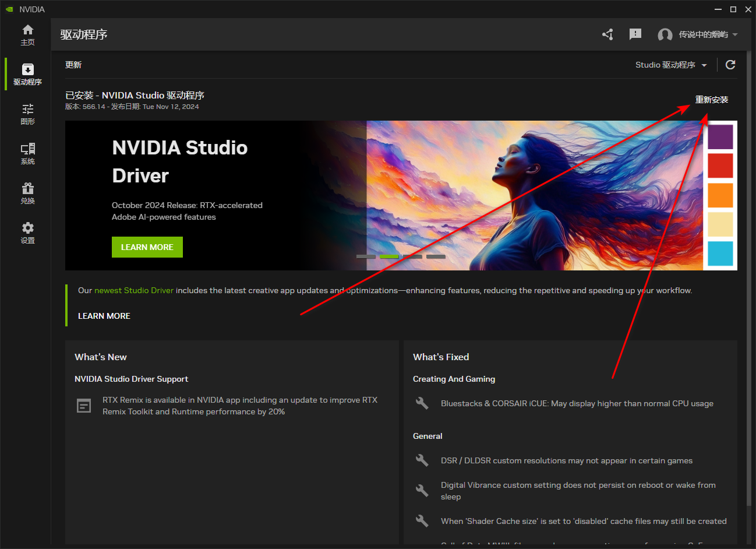Viewport: 756px width, 549px height.
Task: Open the Studio 驱动程序 driver type dropdown
Action: 671,65
